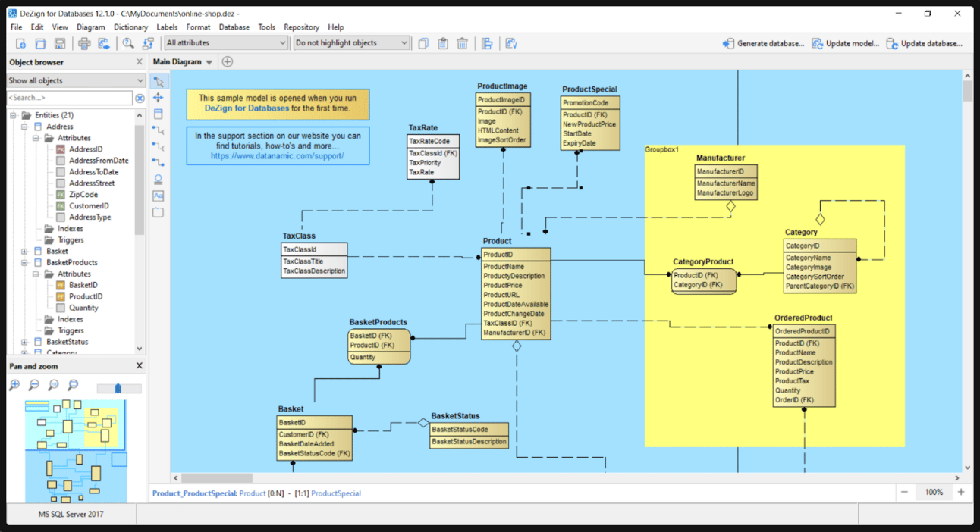Image resolution: width=980 pixels, height=532 pixels.
Task: Collapse the Address entity tree node
Action: point(24,127)
